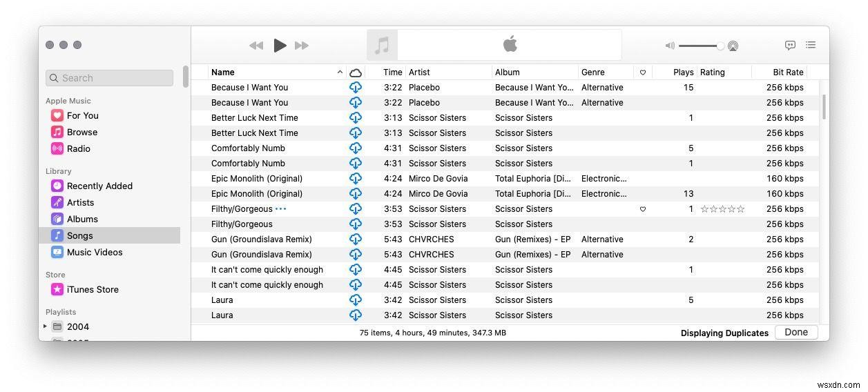Click the sidebar scrollbar
The width and height of the screenshot is (868, 392).
click(185, 77)
